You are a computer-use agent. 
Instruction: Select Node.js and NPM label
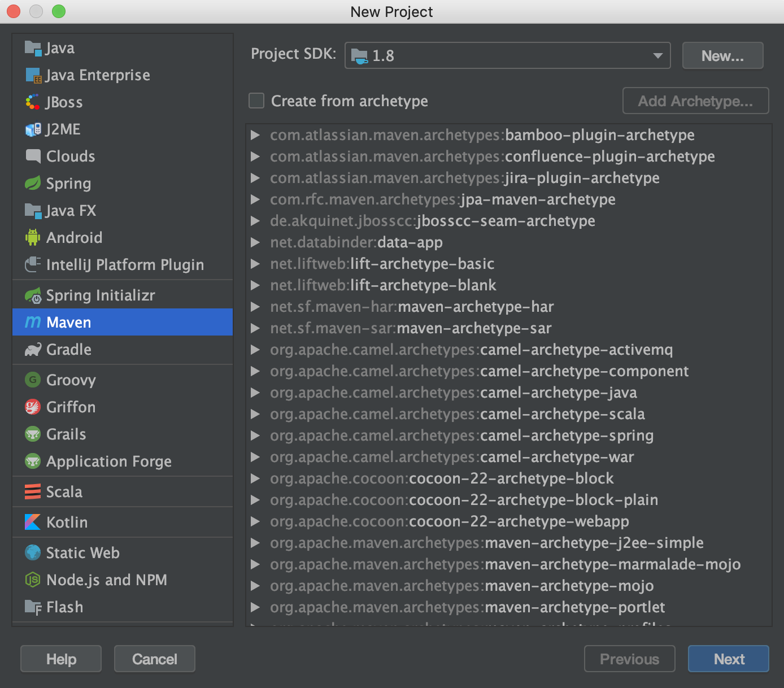pos(107,580)
